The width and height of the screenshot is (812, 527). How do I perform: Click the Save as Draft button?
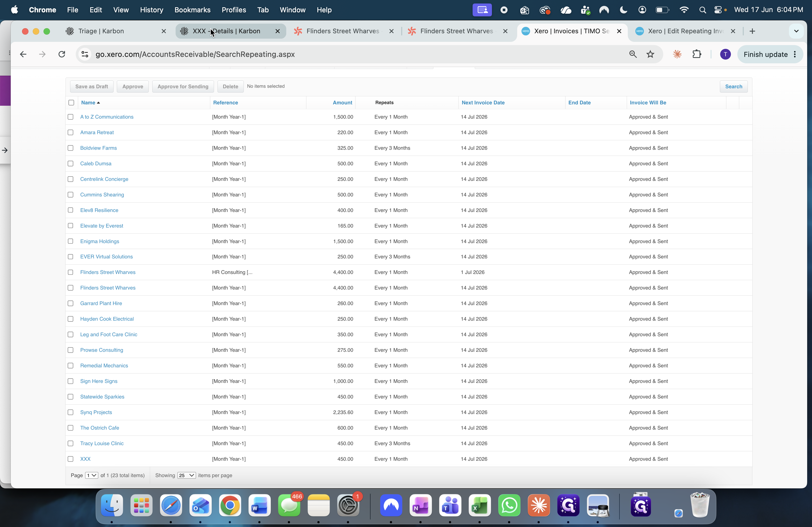point(92,87)
